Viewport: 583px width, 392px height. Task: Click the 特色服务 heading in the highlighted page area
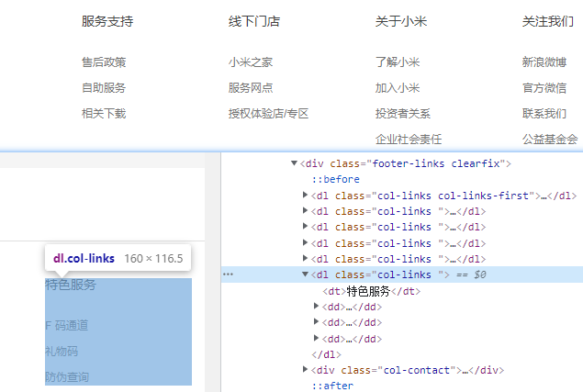click(x=71, y=285)
